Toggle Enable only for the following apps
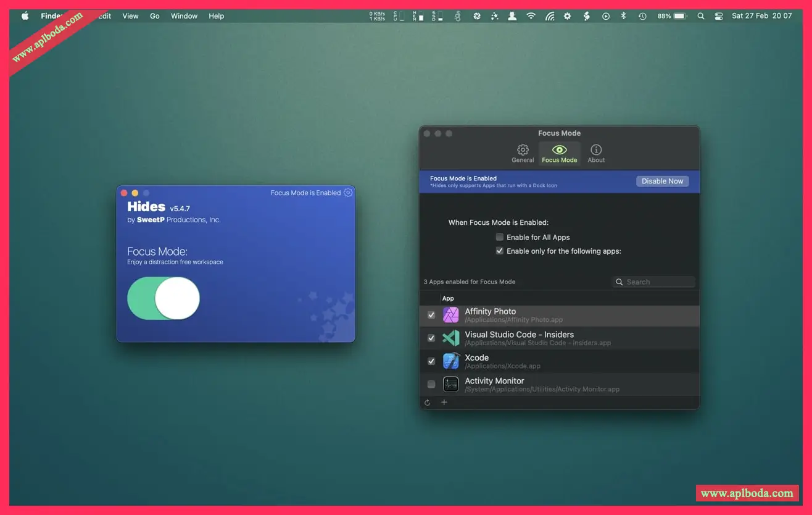Screen dimensions: 812x515 coord(500,251)
